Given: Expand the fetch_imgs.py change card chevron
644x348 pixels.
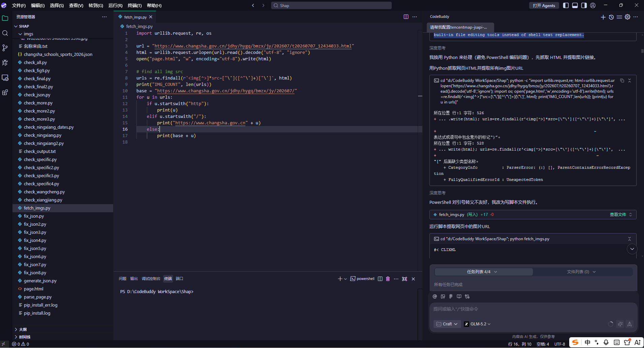Looking at the screenshot, I should (x=631, y=215).
